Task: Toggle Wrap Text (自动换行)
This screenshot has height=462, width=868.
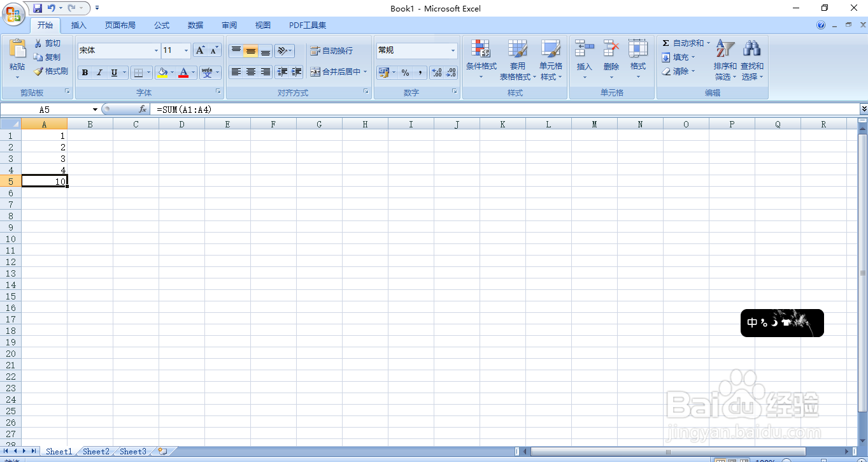Action: pos(331,51)
